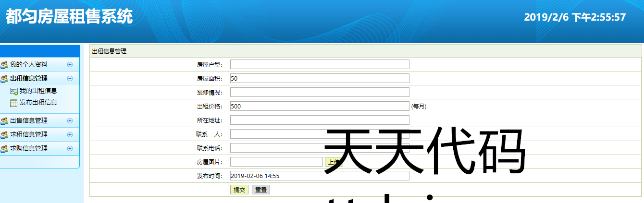
Task: Expand the 求购信息管理 section with plus button
Action: pyautogui.click(x=70, y=149)
